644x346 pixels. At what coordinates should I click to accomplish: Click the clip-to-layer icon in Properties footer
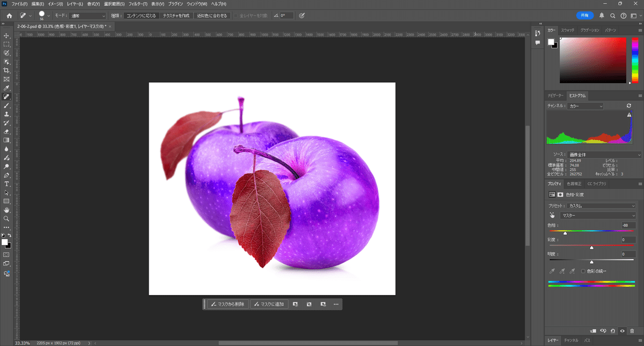click(593, 331)
